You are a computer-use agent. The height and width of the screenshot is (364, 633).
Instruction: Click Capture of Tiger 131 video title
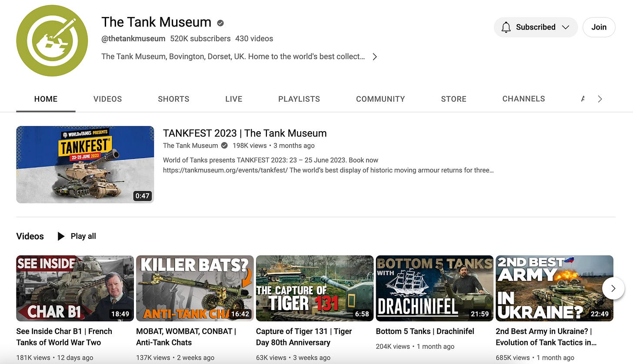tap(304, 337)
